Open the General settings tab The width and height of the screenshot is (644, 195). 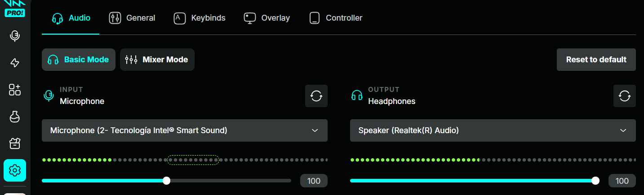click(132, 18)
